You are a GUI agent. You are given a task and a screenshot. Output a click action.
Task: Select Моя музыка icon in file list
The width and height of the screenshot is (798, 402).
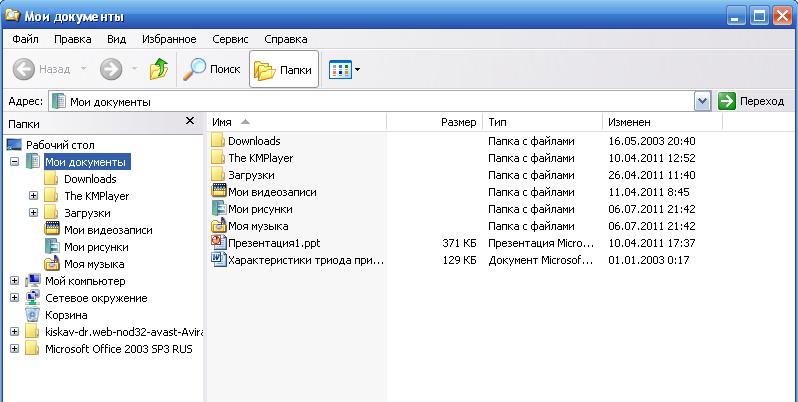click(x=218, y=225)
